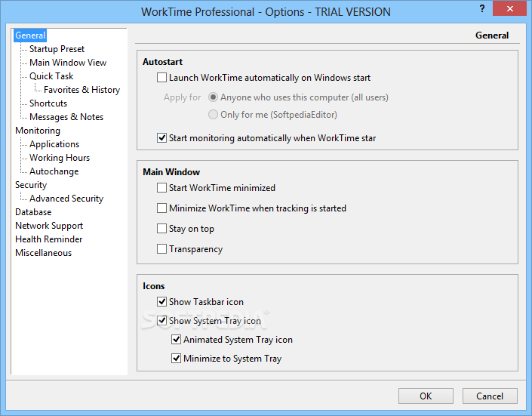Image resolution: width=532 pixels, height=416 pixels.
Task: Enable Transparency checkbox
Action: pos(161,249)
